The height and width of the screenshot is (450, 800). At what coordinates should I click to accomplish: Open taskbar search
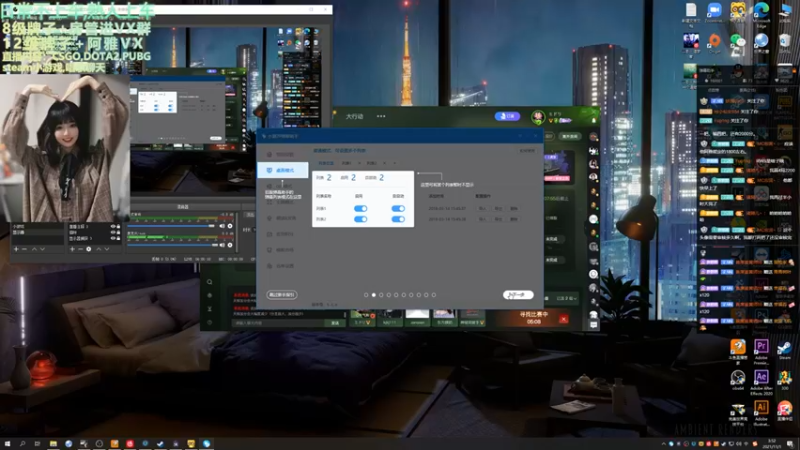[22, 444]
